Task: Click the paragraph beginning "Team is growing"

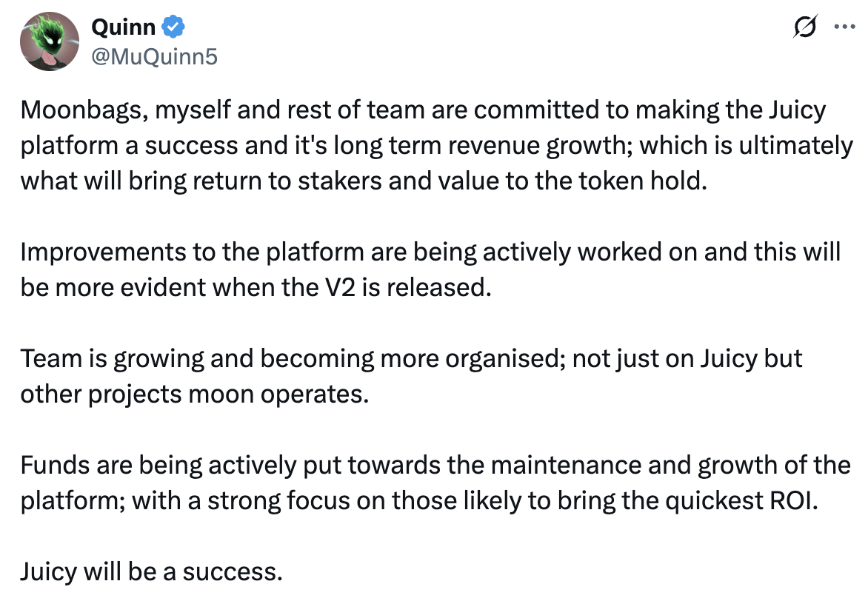Action: (411, 376)
